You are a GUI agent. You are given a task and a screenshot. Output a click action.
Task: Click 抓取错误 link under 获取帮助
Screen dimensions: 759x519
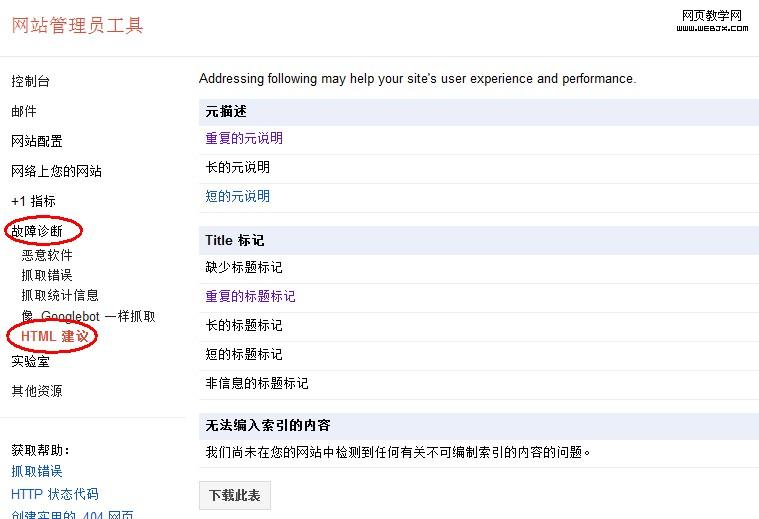click(37, 471)
